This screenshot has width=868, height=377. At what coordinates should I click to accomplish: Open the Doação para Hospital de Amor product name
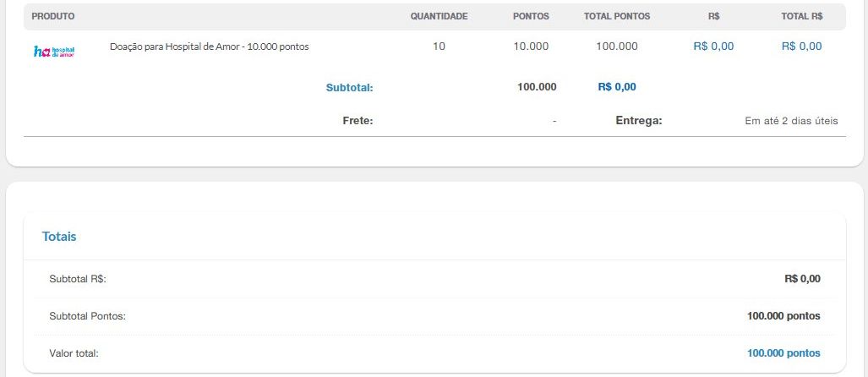[210, 46]
